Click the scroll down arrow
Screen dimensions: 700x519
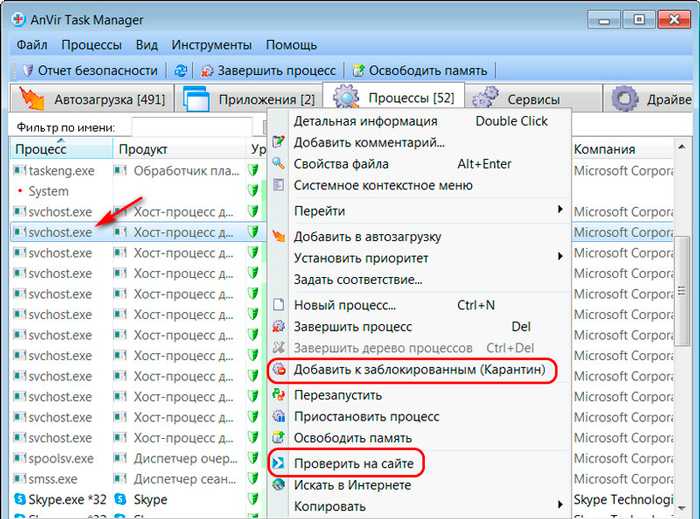coord(681,508)
